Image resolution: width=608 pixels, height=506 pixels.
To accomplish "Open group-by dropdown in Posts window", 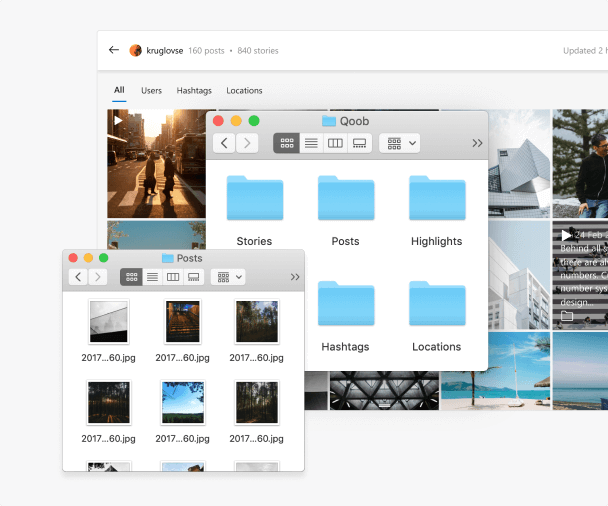I will [228, 277].
